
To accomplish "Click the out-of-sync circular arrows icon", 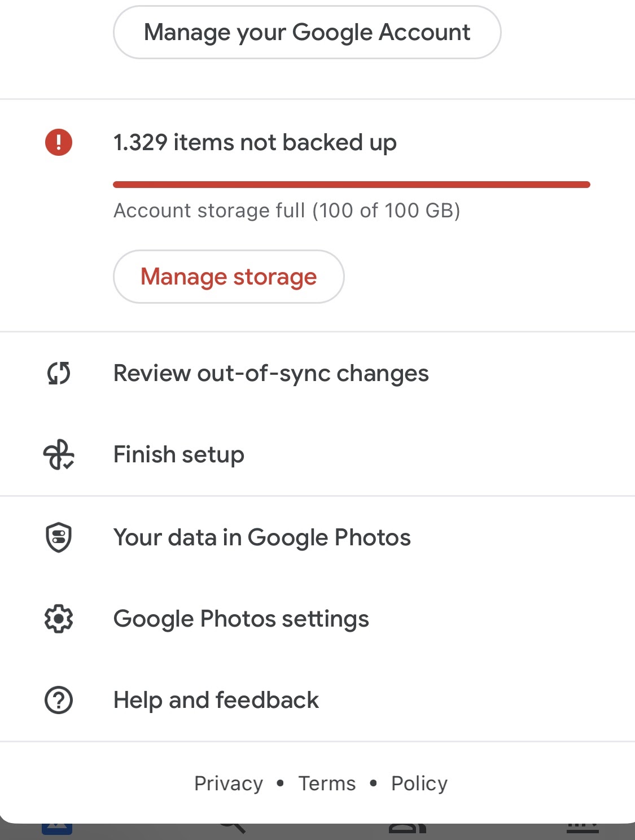I will (x=59, y=373).
